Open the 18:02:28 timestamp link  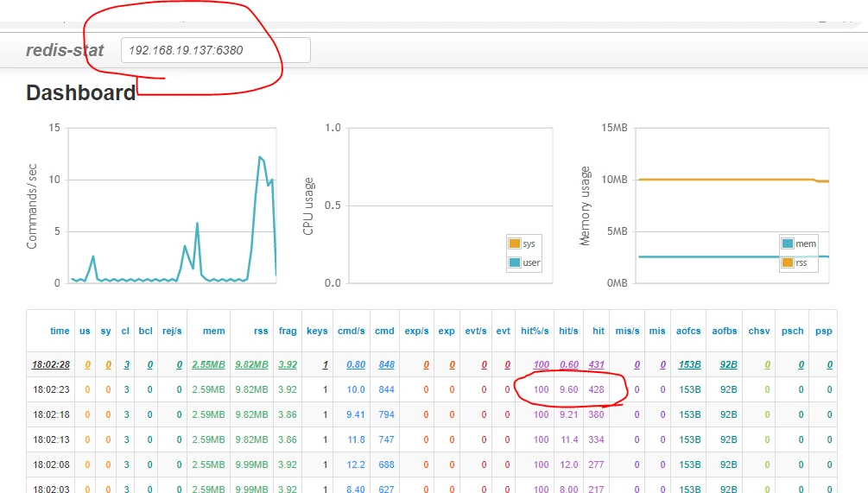tap(51, 364)
